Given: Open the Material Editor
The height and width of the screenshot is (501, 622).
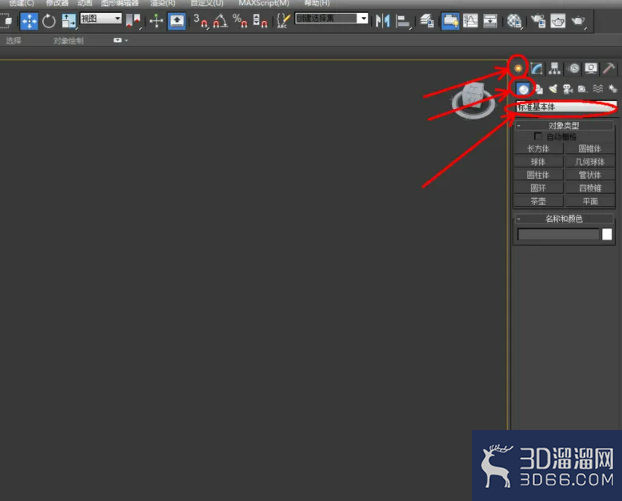Looking at the screenshot, I should point(514,21).
